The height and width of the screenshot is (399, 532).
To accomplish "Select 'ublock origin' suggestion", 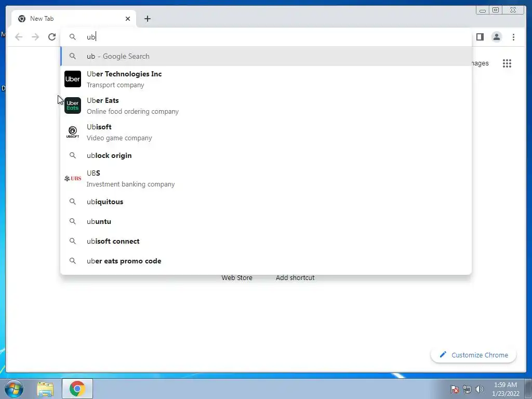I will coord(266,155).
